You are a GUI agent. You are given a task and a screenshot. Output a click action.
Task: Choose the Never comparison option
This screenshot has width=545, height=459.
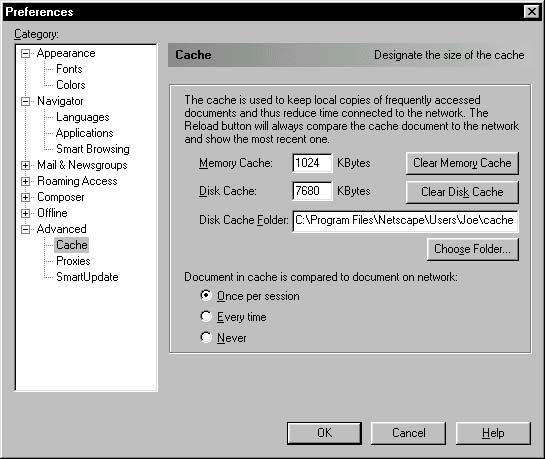tap(206, 337)
